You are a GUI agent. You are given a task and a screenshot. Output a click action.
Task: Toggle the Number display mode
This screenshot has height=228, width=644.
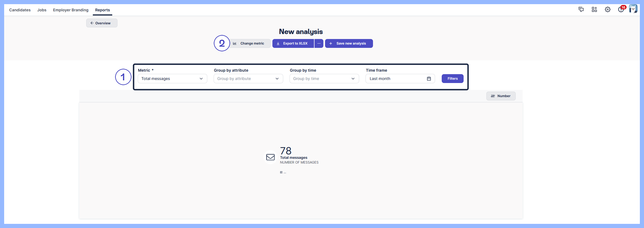click(501, 96)
